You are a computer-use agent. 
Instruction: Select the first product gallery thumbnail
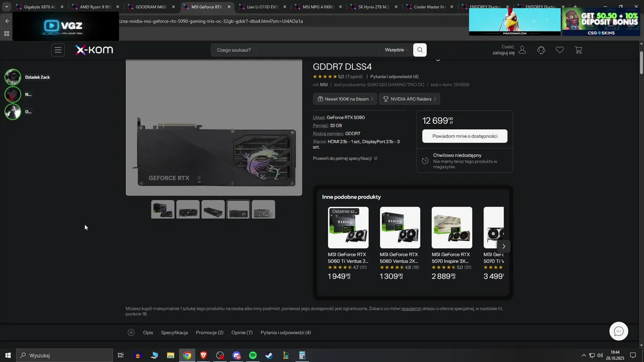click(163, 209)
